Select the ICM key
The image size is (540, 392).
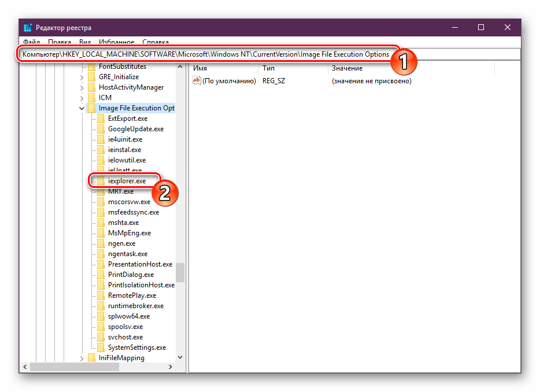pos(105,98)
